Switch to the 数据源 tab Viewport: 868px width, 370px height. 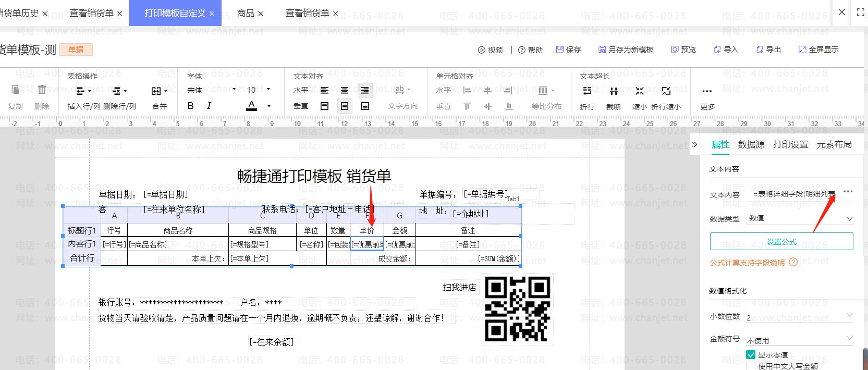tap(751, 144)
